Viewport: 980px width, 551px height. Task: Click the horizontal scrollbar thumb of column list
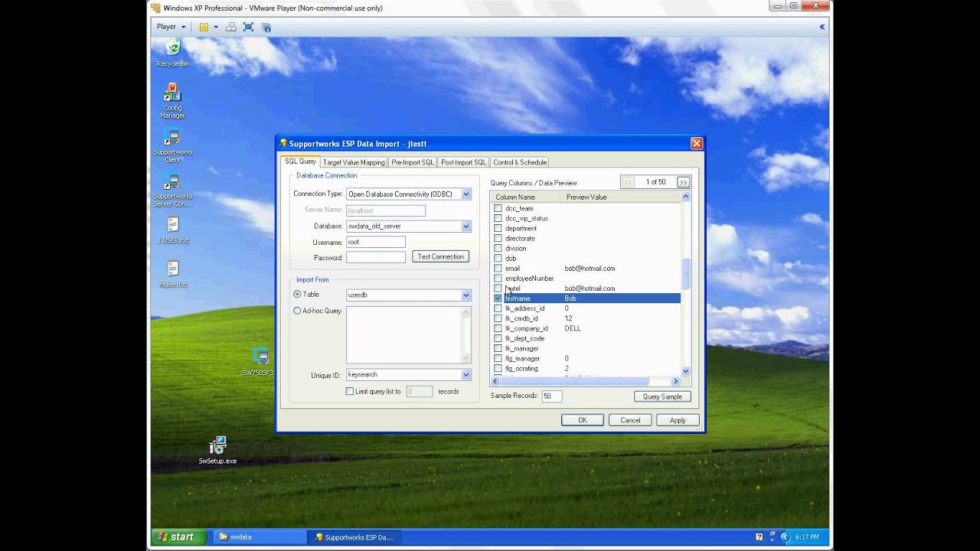pos(574,381)
